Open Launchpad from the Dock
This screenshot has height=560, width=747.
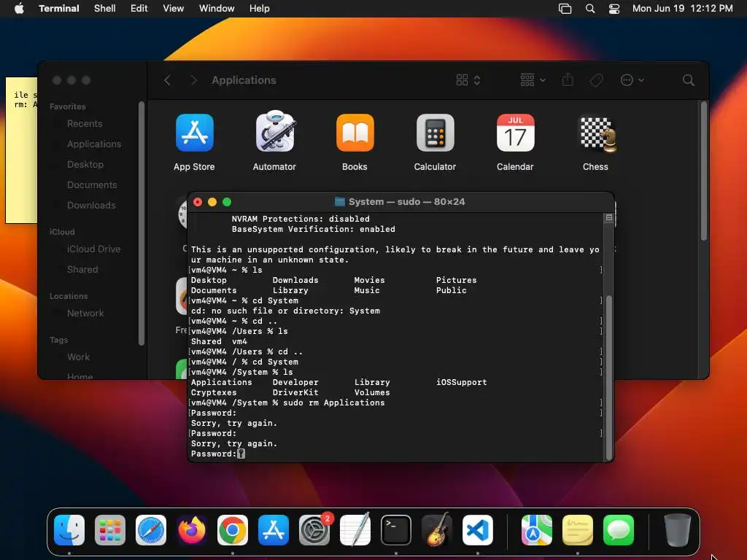110,530
